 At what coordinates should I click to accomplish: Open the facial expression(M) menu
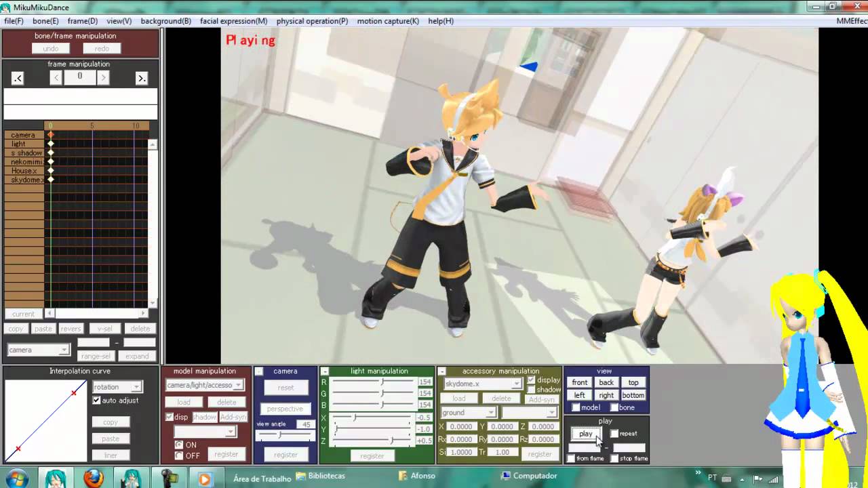click(x=233, y=21)
